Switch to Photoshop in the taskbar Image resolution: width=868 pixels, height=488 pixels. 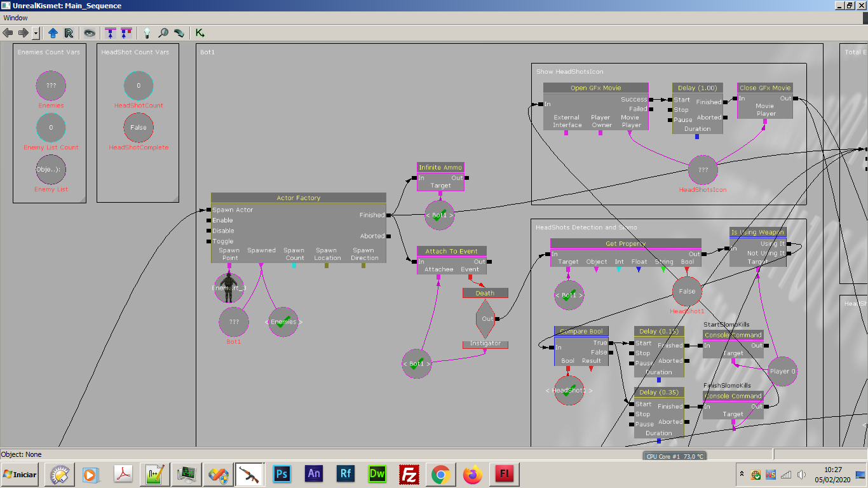pos(281,474)
